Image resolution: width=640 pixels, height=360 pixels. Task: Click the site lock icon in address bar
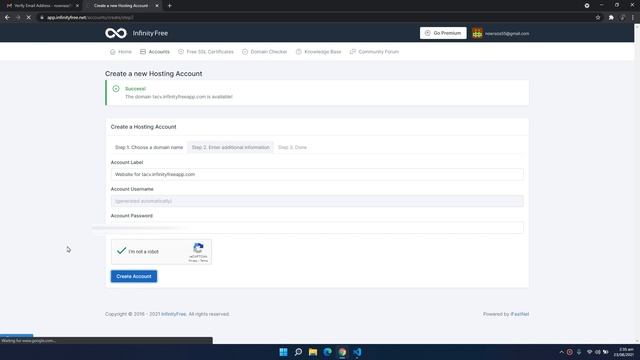(42, 18)
